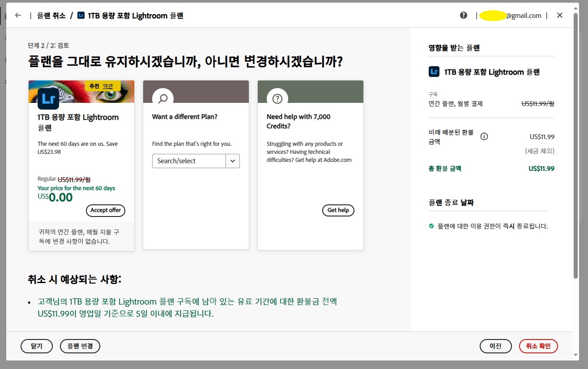Click 'Want a different Plan?' heading
Image resolution: width=588 pixels, height=369 pixels.
(x=185, y=117)
